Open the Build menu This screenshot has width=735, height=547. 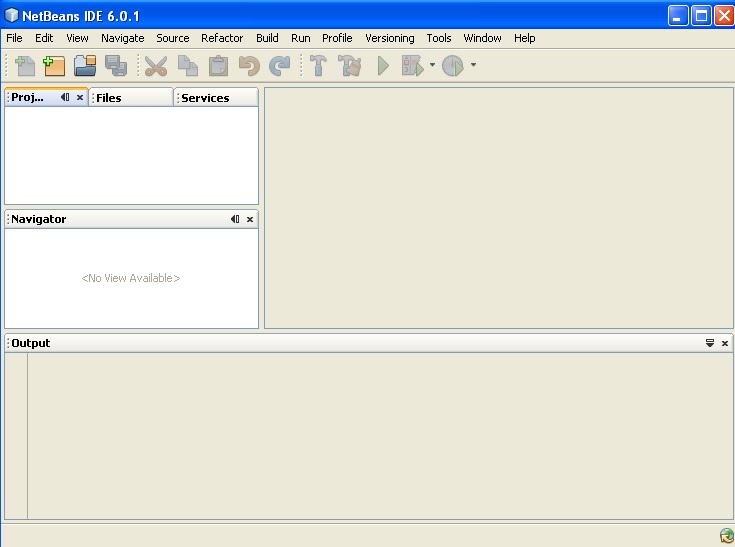267,38
